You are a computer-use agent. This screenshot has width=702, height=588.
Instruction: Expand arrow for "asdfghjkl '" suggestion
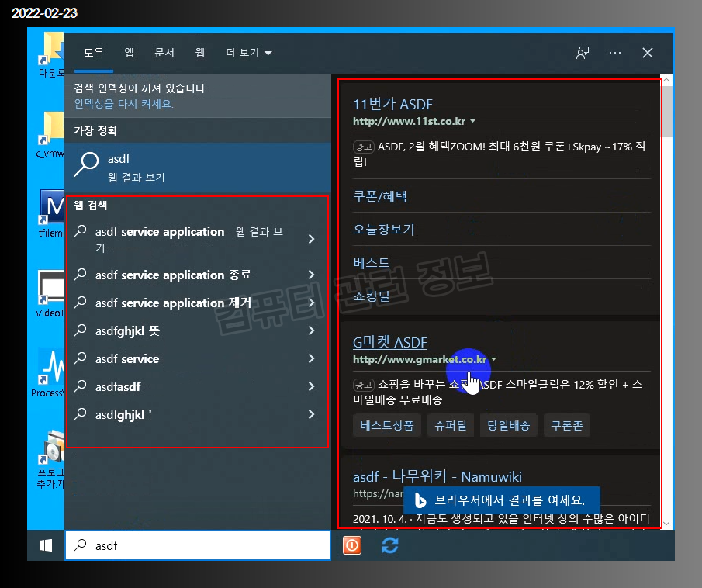click(312, 414)
